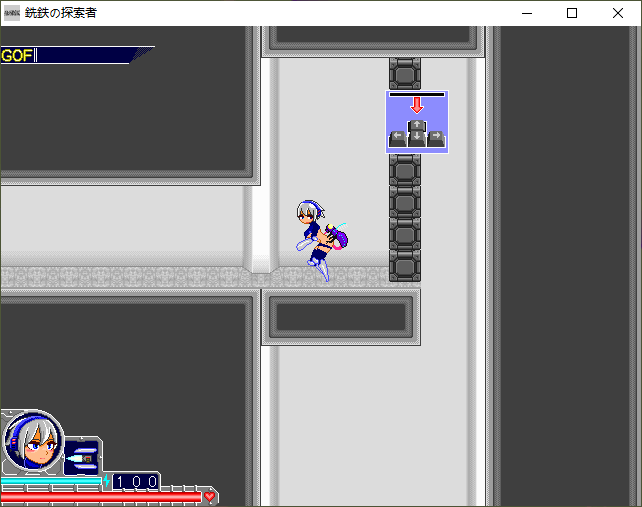Maximize the game window
642x507 pixels.
(x=572, y=13)
